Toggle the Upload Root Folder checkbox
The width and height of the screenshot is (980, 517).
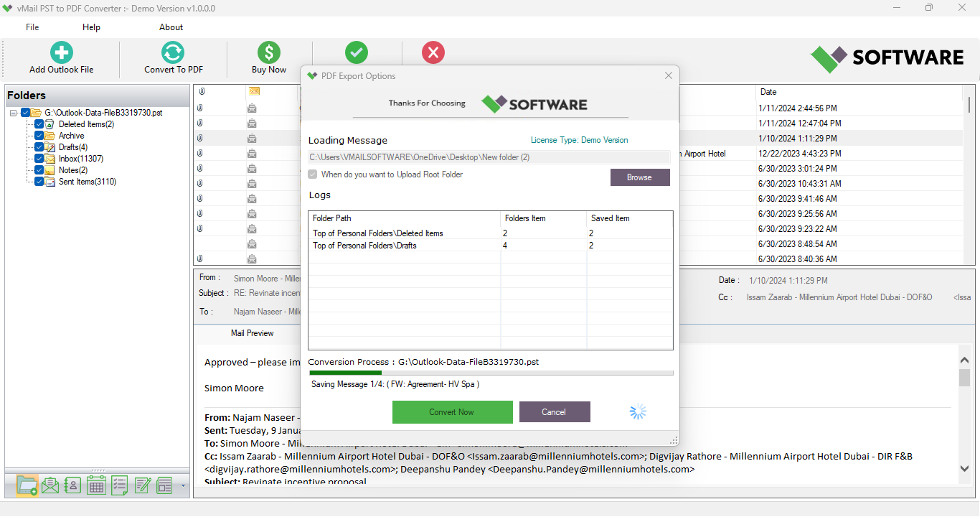(312, 174)
